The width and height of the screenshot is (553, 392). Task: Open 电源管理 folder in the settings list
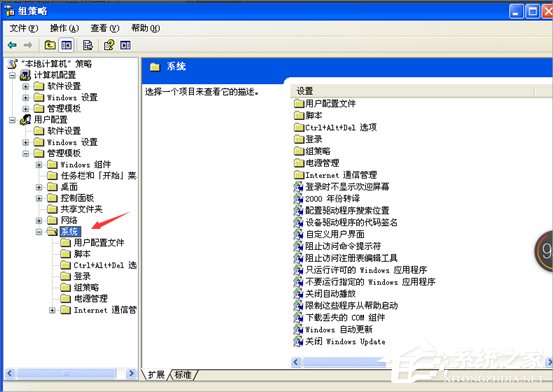[316, 163]
